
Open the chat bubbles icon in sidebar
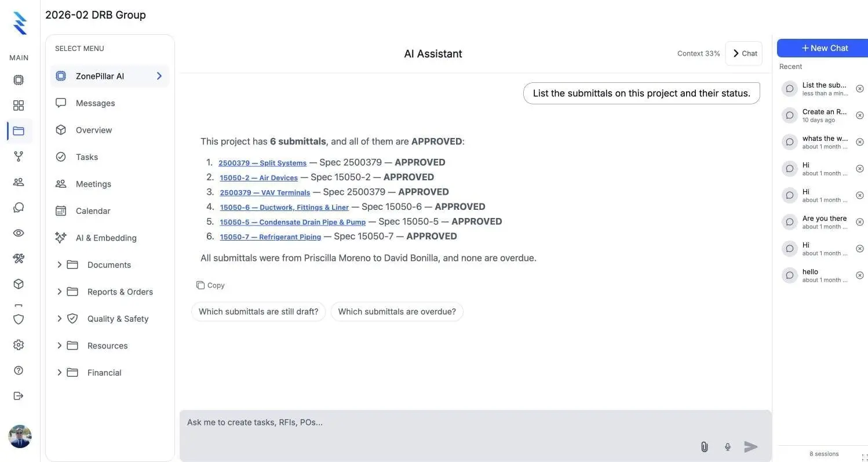tap(19, 208)
